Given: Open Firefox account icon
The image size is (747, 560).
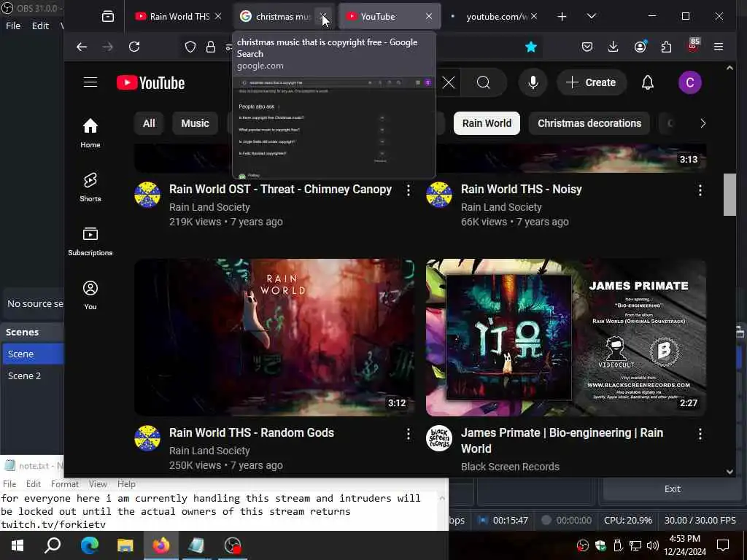Looking at the screenshot, I should pos(640,47).
